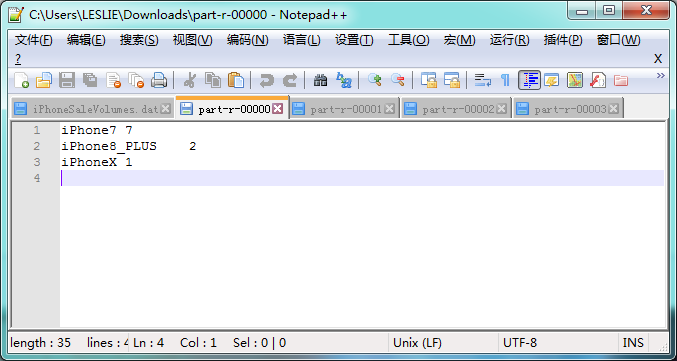Click the 'Ln : 4' status entry
Image resolution: width=677 pixels, height=361 pixels.
[149, 343]
